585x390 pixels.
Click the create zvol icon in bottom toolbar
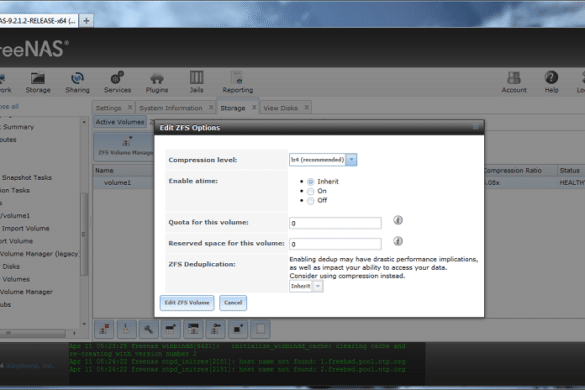coord(193,329)
